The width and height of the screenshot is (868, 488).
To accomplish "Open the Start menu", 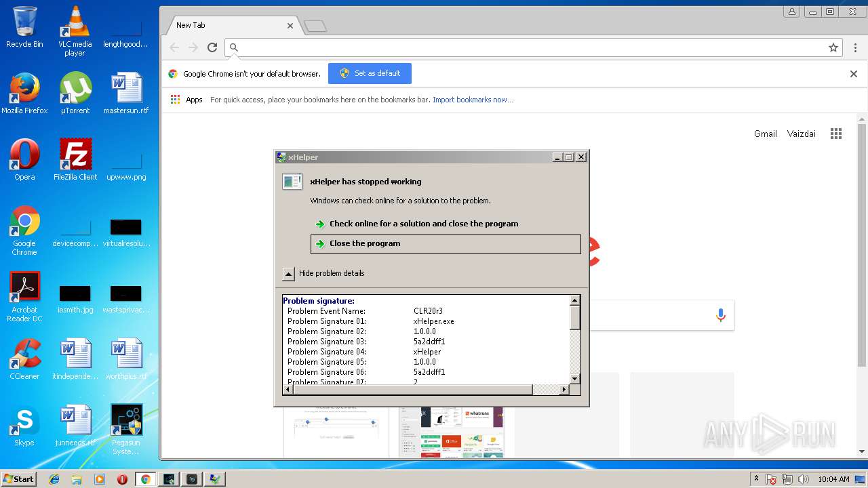I will point(18,479).
